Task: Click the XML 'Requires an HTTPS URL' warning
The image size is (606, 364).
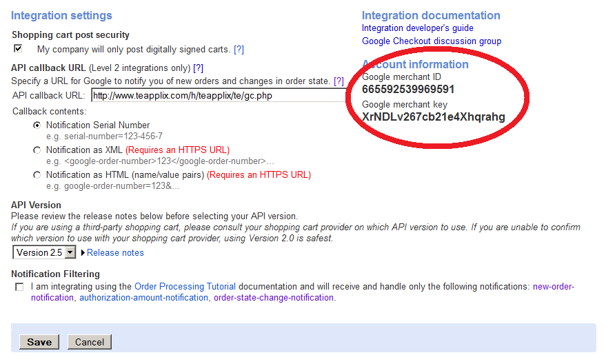Action: coord(177,150)
